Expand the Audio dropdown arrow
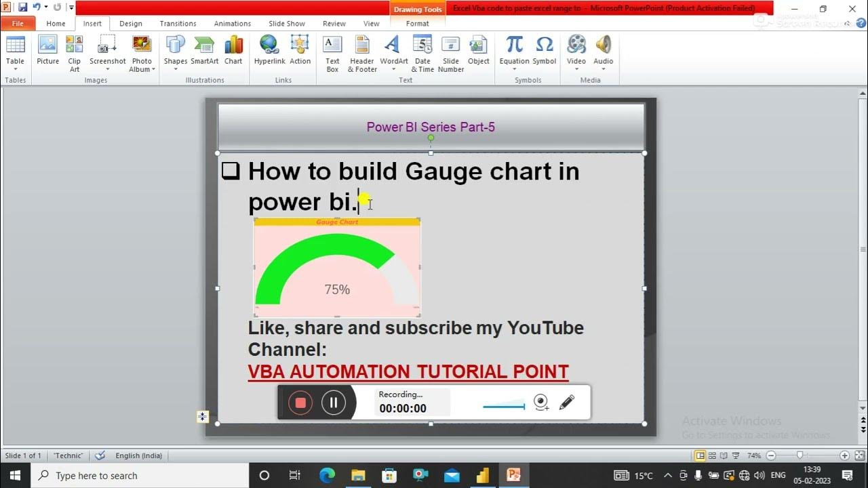 (x=603, y=69)
